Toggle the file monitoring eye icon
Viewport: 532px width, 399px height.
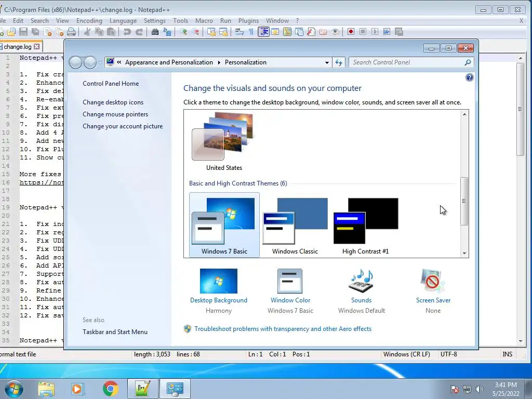(x=335, y=32)
